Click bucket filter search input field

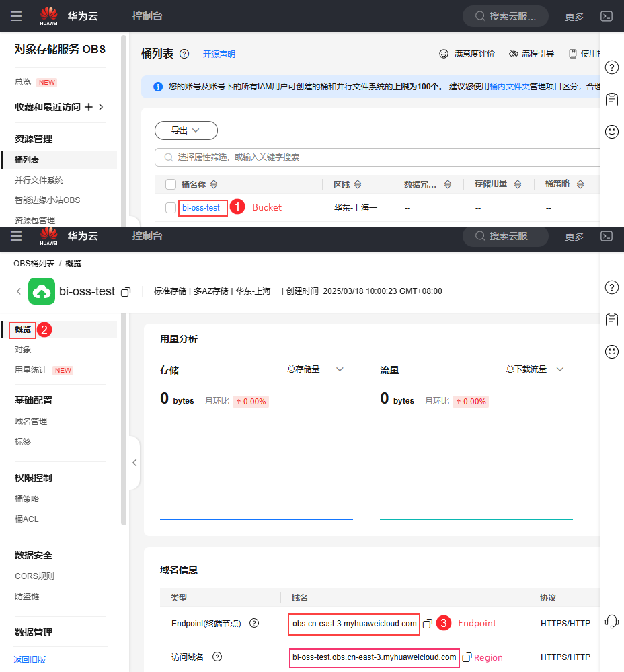(x=377, y=157)
